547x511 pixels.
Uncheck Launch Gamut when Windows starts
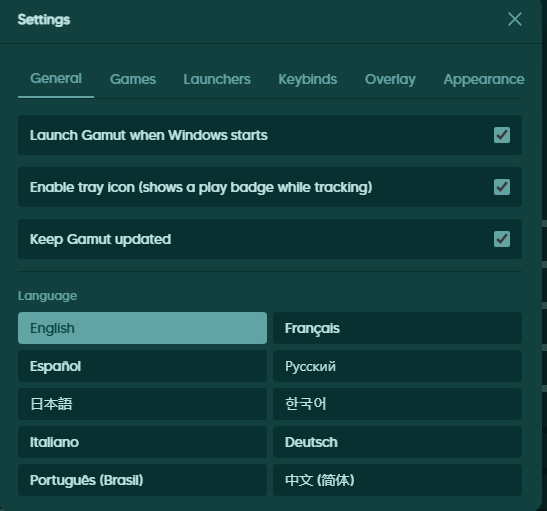coord(502,135)
